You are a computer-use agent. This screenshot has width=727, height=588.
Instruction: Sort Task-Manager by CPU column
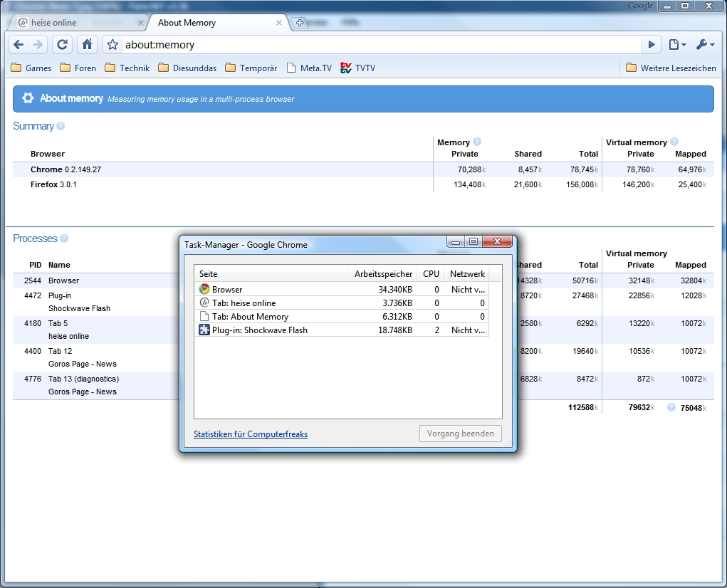point(431,274)
